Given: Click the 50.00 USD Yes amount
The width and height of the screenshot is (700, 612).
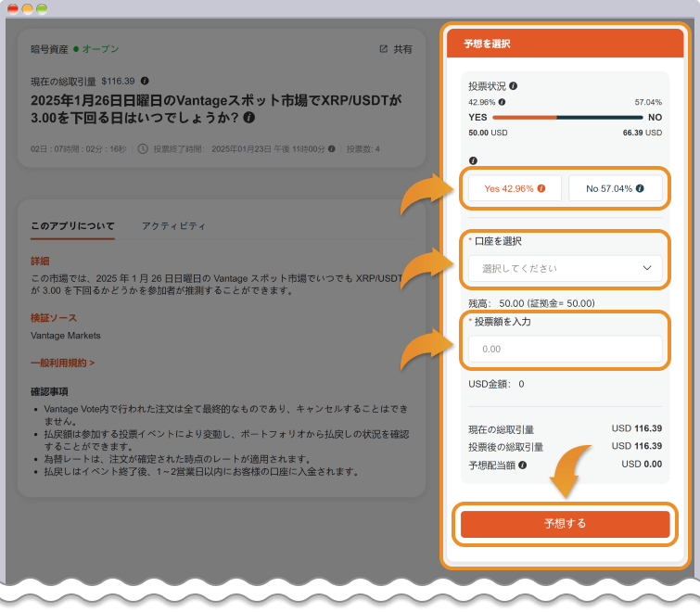Looking at the screenshot, I should [488, 133].
